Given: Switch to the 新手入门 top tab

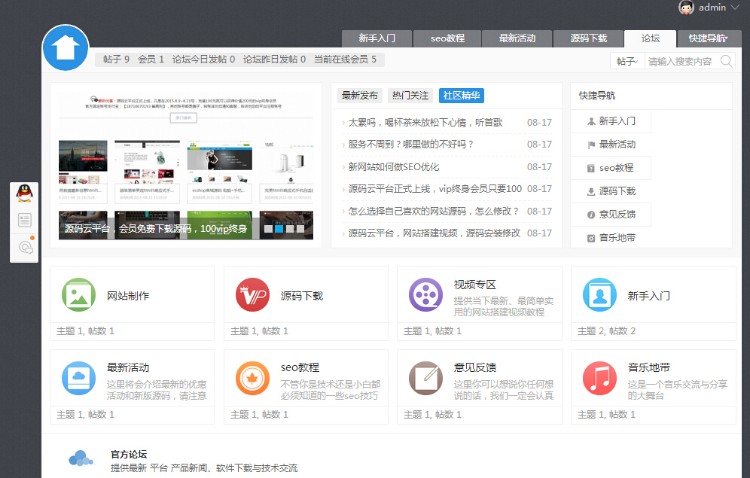Looking at the screenshot, I should coord(377,38).
